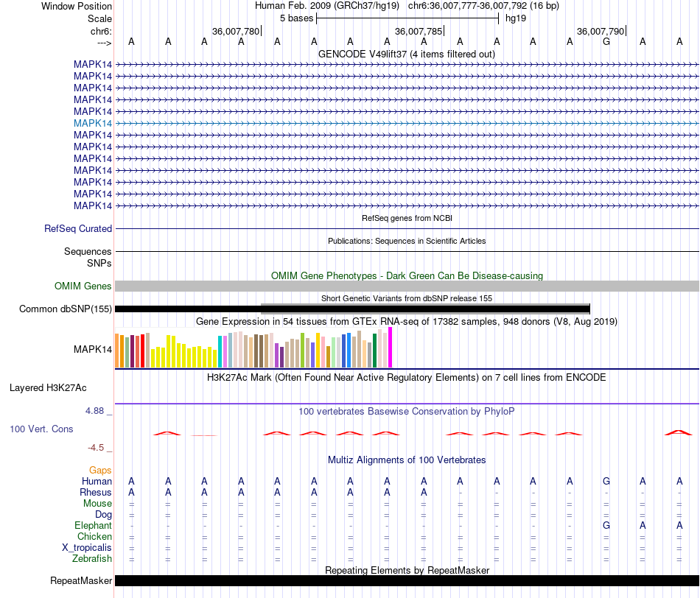Click the 36,007,790 coordinate marker
This screenshot has height=598, width=700.
[601, 31]
